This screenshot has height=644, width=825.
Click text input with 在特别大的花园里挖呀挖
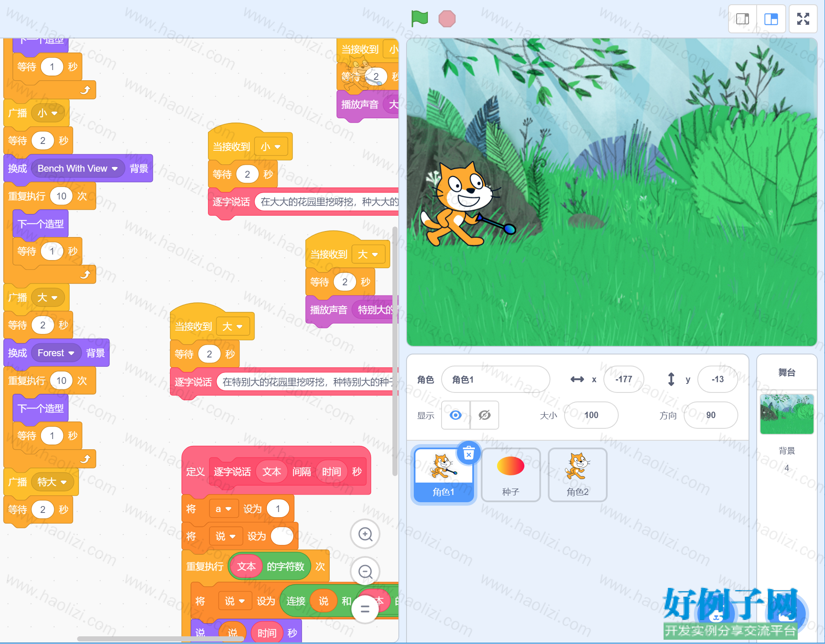pyautogui.click(x=307, y=382)
